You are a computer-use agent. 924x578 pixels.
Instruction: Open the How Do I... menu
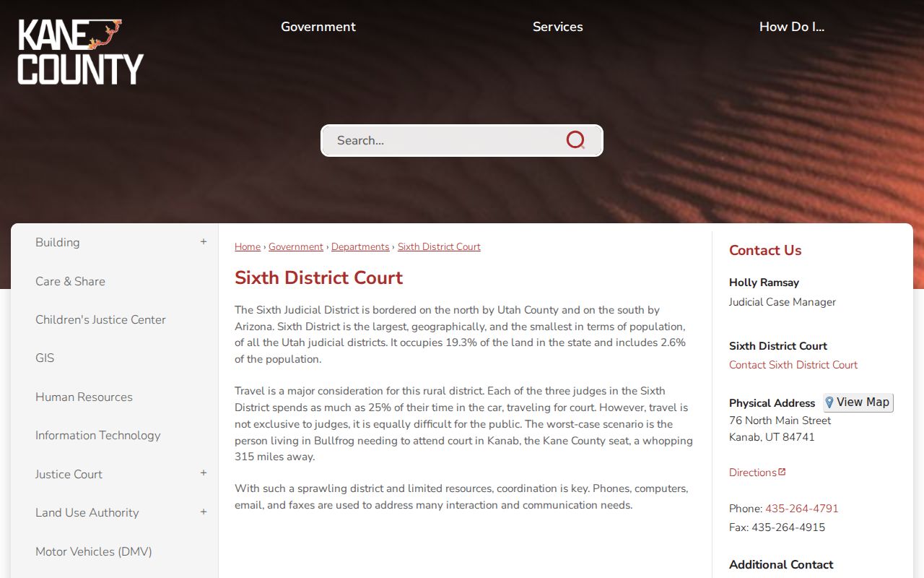coord(792,27)
